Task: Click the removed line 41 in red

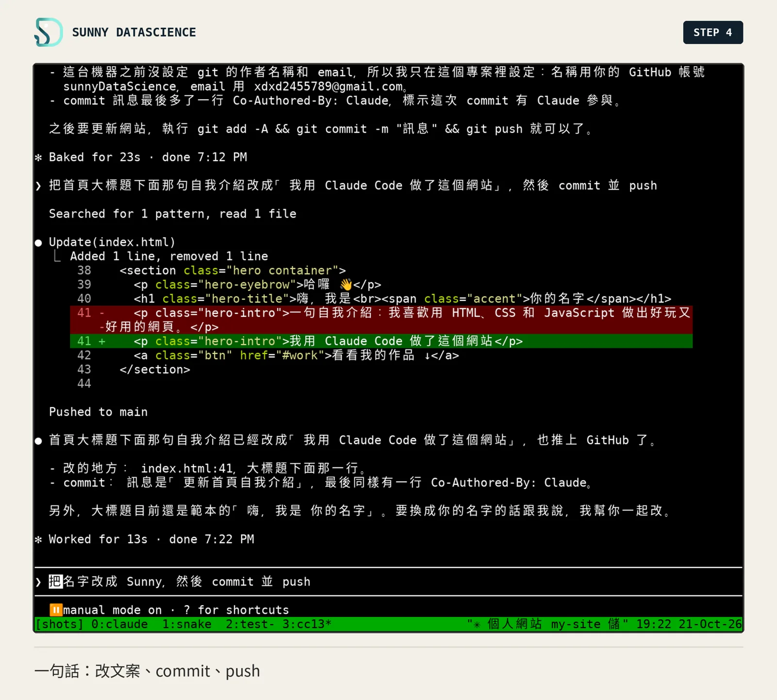Action: pos(381,320)
